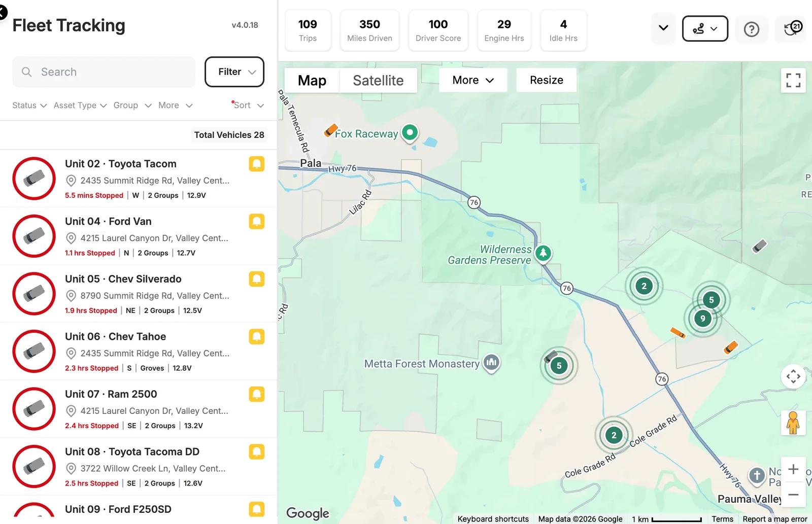Screen dimensions: 812x524
Task: Click Report a map error link
Action: (x=775, y=519)
